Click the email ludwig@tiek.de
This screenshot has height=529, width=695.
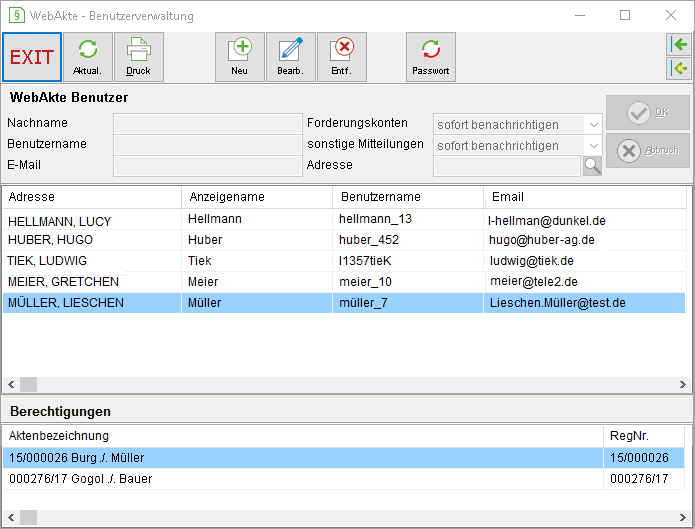point(531,261)
